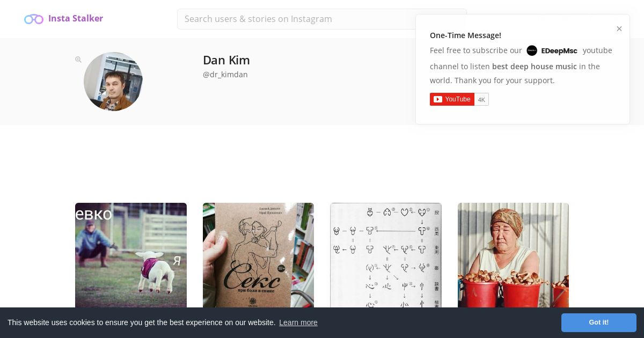The width and height of the screenshot is (644, 338).
Task: Dismiss the One-Time Message popup with X
Action: pos(619,29)
